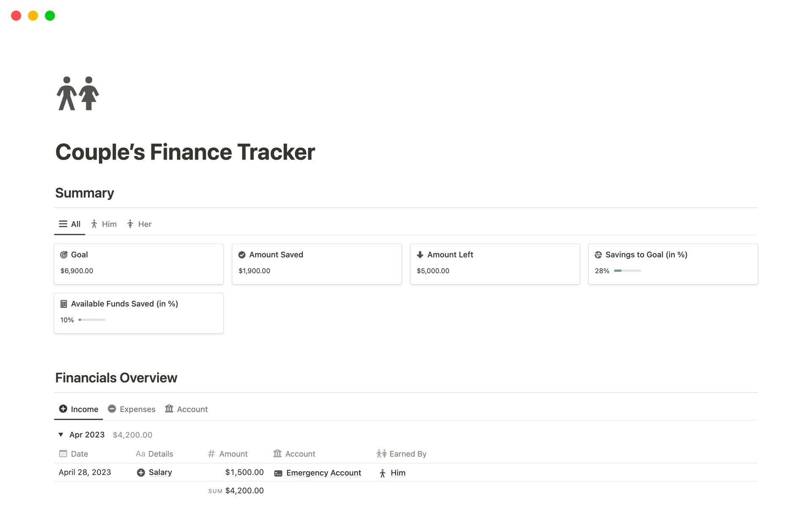
Task: Click the Savings to Goal icon
Action: point(598,255)
